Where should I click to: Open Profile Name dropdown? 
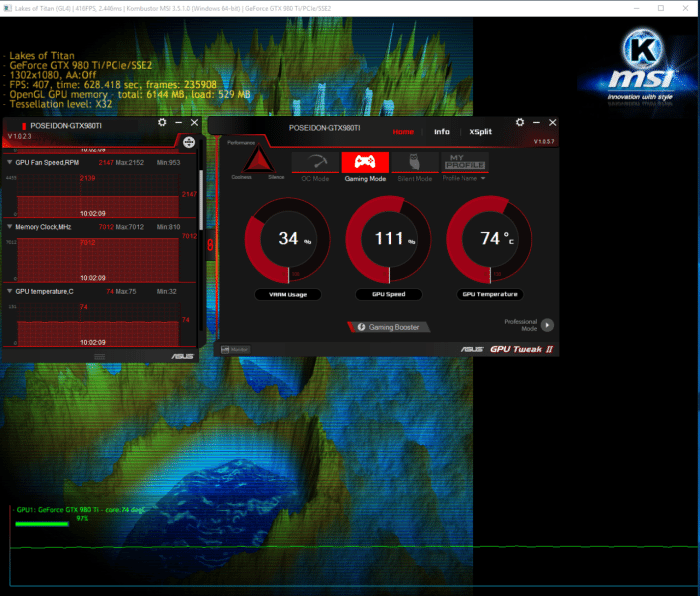pos(464,178)
